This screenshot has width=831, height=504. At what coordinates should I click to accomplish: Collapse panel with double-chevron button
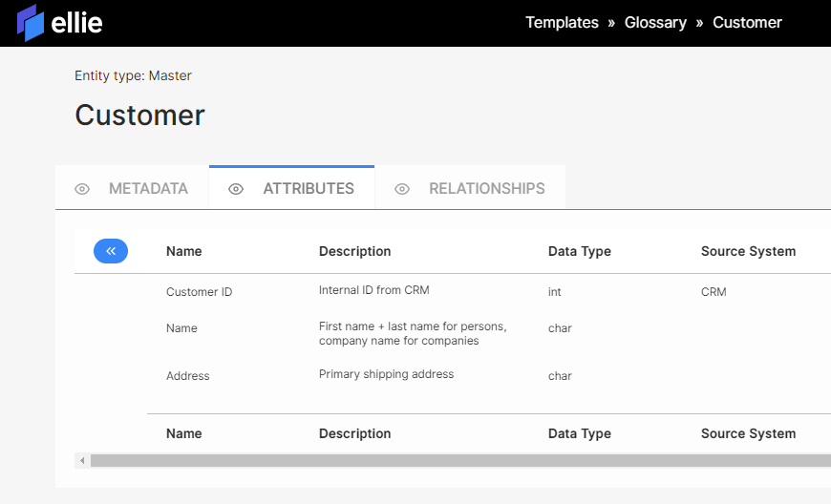click(x=111, y=251)
